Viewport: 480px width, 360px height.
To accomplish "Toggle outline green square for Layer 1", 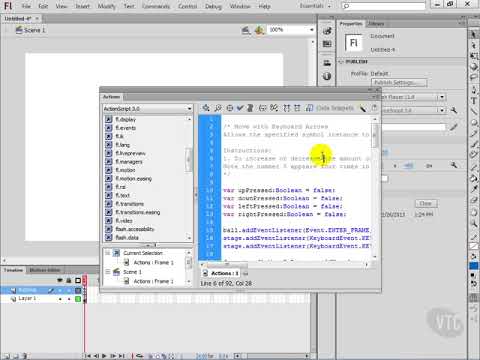I will (x=78, y=299).
